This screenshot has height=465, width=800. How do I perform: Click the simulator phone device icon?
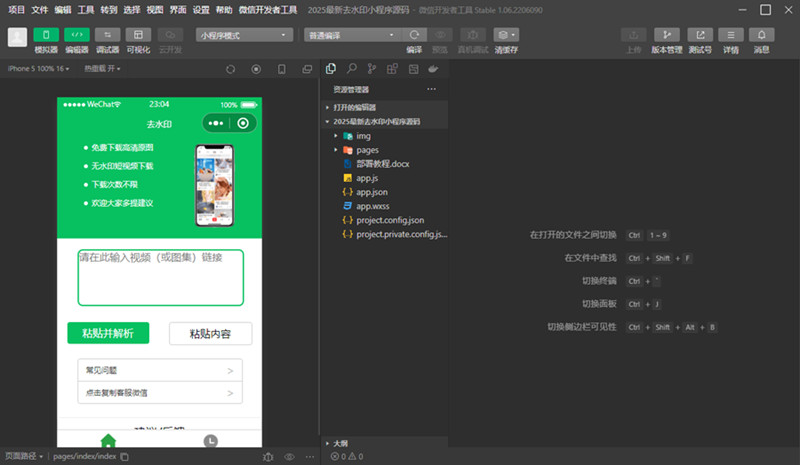click(282, 69)
